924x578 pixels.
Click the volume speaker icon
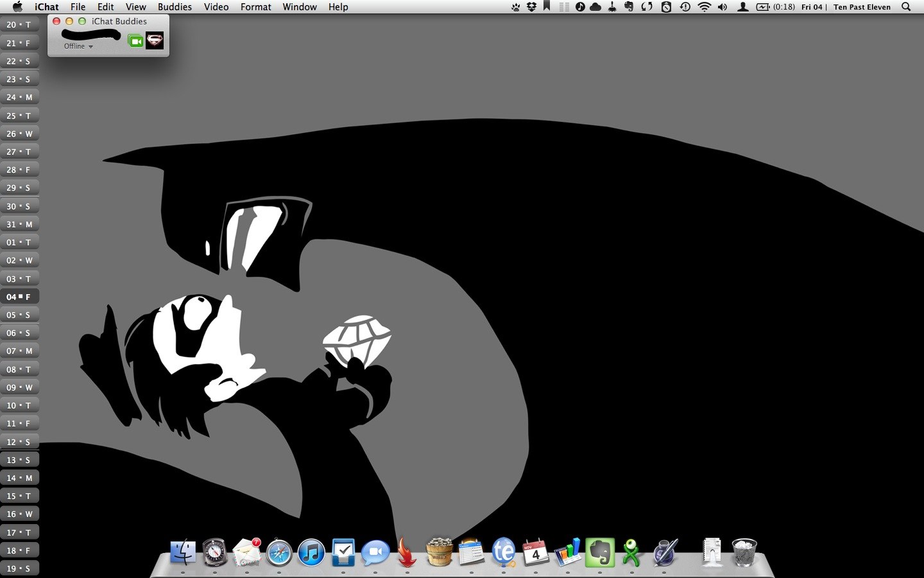pyautogui.click(x=723, y=7)
